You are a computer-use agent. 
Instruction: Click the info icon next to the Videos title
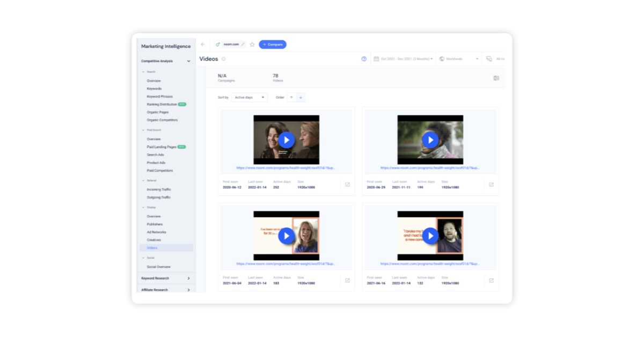pos(223,59)
